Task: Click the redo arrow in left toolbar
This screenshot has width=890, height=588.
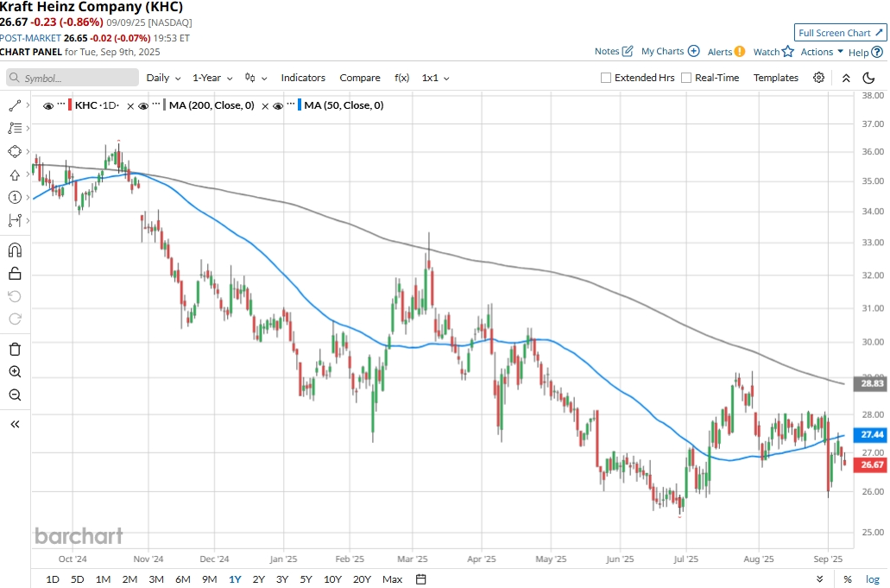Action: click(15, 319)
